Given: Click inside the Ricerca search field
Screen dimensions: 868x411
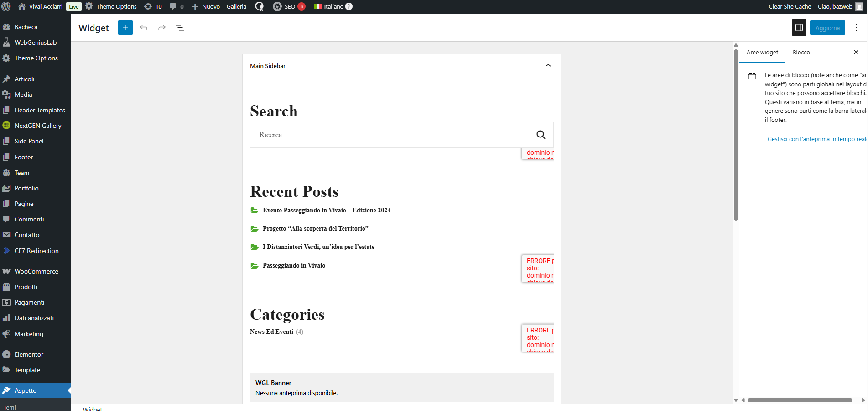Looking at the screenshot, I should (388, 135).
